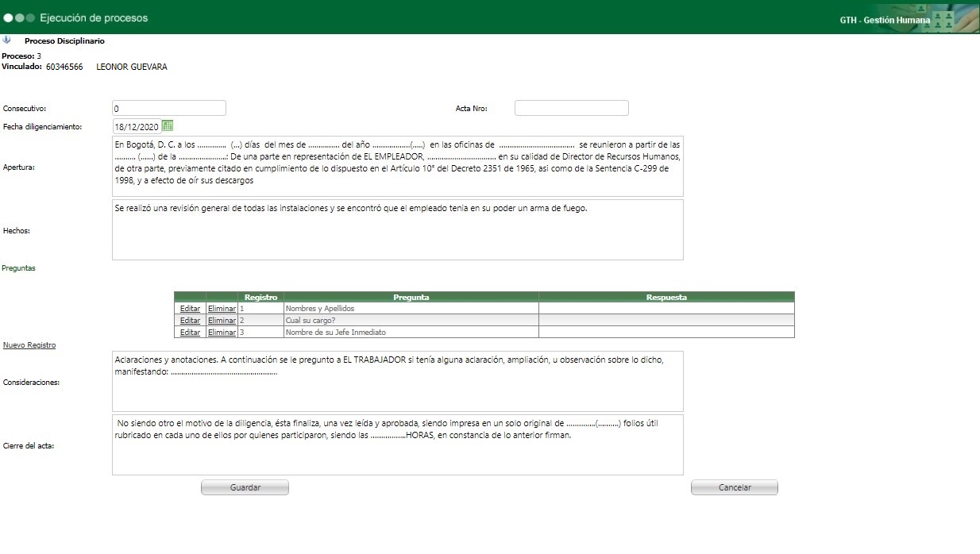
Task: Place cursor in the Hechos text area
Action: (397, 230)
